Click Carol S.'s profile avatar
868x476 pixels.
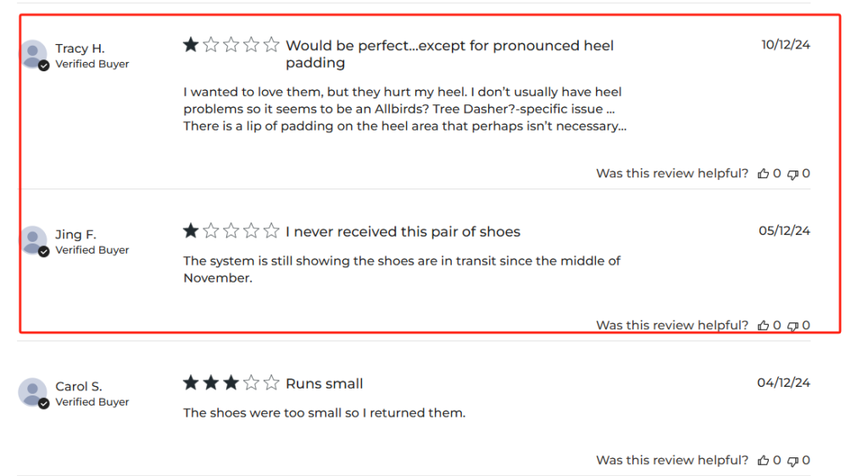coord(34,393)
